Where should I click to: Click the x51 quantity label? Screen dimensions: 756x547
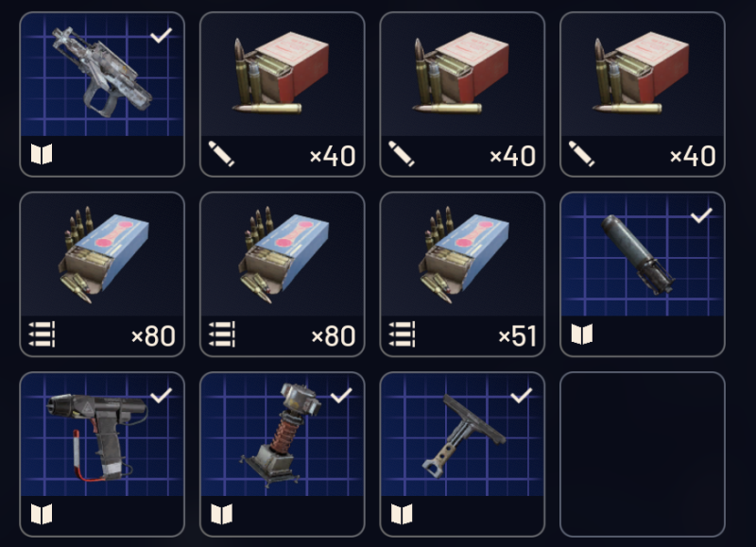(x=517, y=336)
